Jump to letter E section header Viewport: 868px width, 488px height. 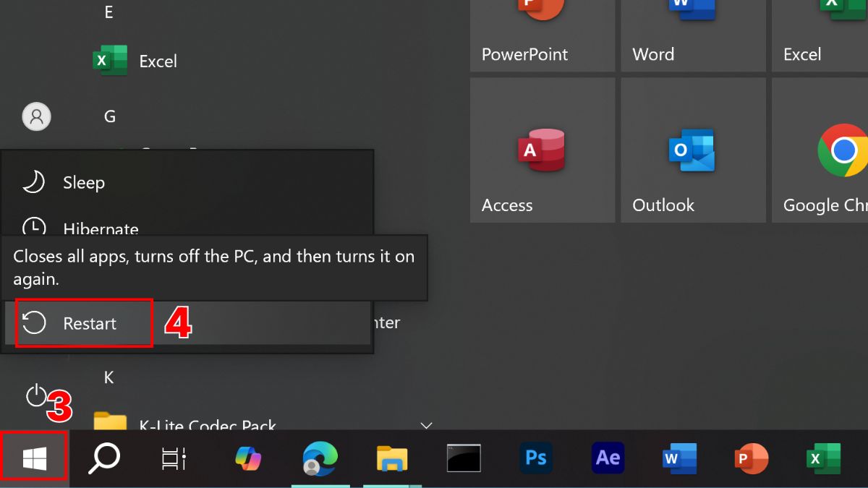pyautogui.click(x=109, y=12)
